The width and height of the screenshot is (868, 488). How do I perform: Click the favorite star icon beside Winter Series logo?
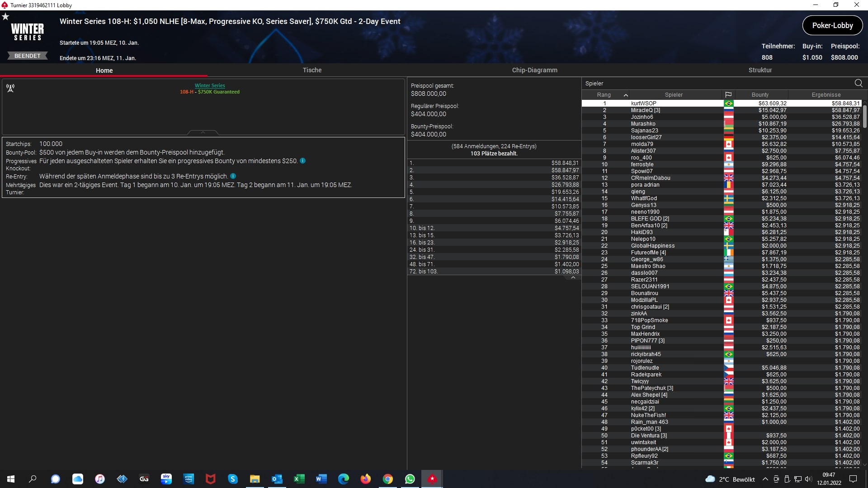tap(5, 17)
